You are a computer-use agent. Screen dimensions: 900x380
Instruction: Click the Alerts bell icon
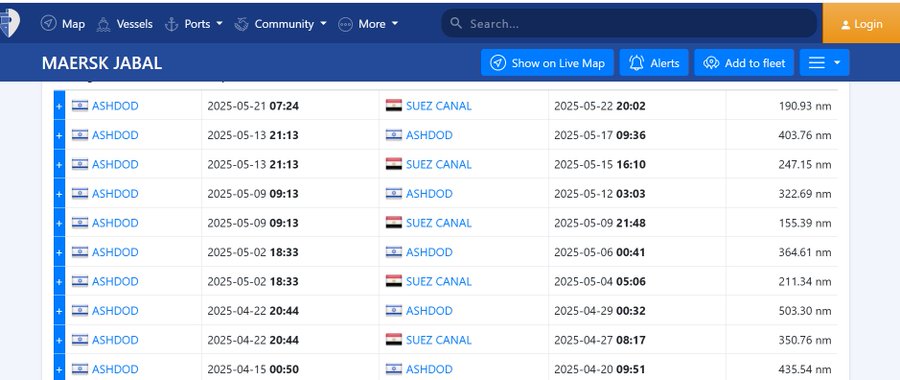(637, 63)
